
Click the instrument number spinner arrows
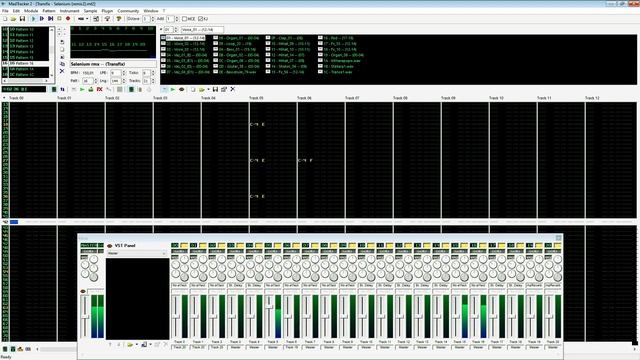(176, 29)
